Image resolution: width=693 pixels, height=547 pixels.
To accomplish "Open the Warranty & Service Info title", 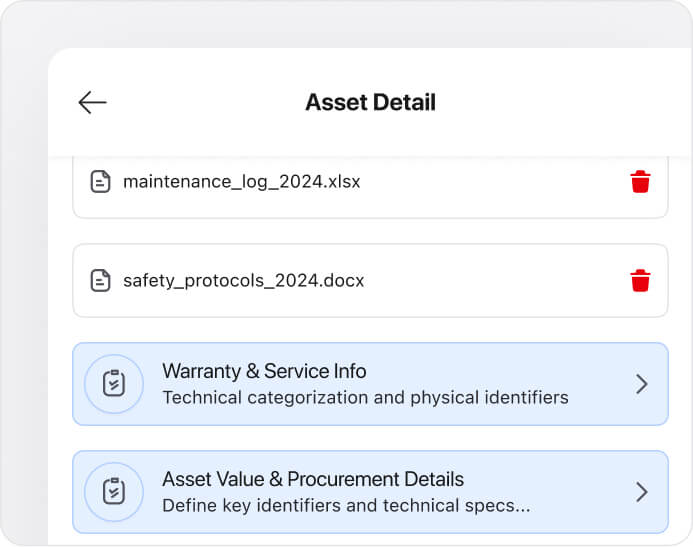I will 264,371.
